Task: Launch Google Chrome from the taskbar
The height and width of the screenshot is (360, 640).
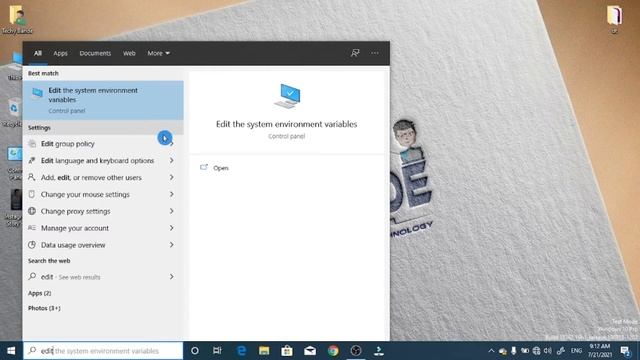Action: (333, 351)
